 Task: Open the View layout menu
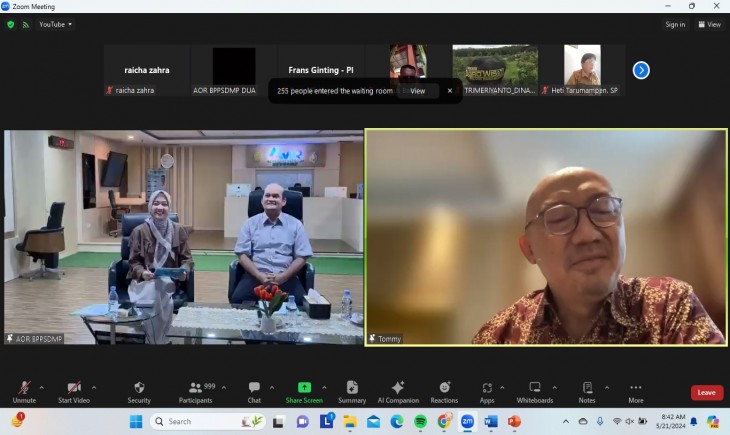709,24
